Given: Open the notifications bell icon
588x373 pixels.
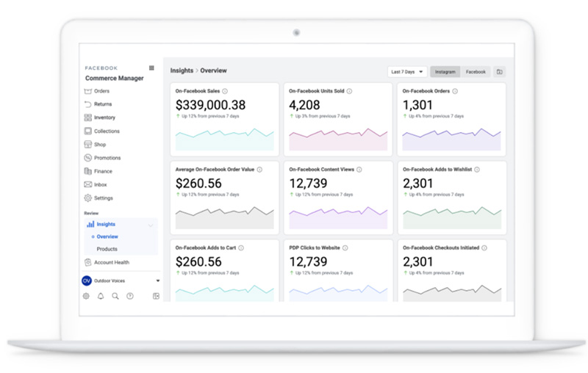Looking at the screenshot, I should point(101,296).
